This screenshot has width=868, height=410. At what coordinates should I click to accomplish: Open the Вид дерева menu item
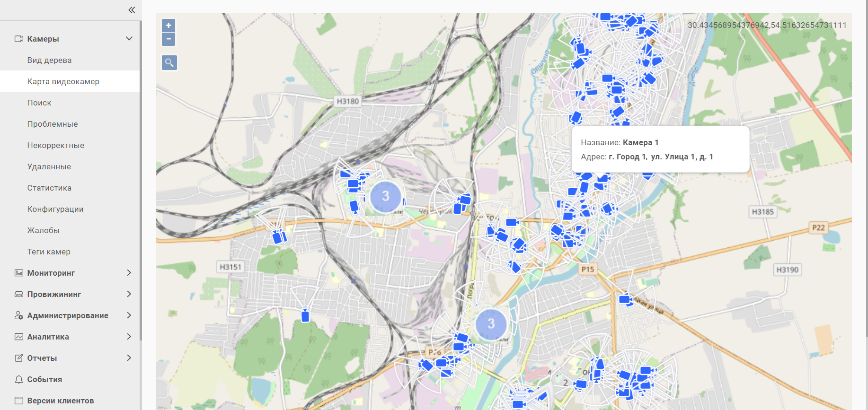pos(49,60)
